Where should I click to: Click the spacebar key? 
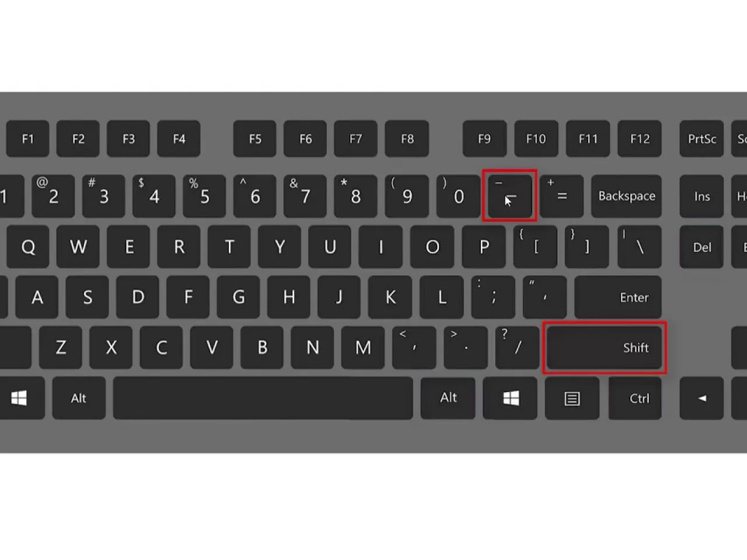pos(263,398)
